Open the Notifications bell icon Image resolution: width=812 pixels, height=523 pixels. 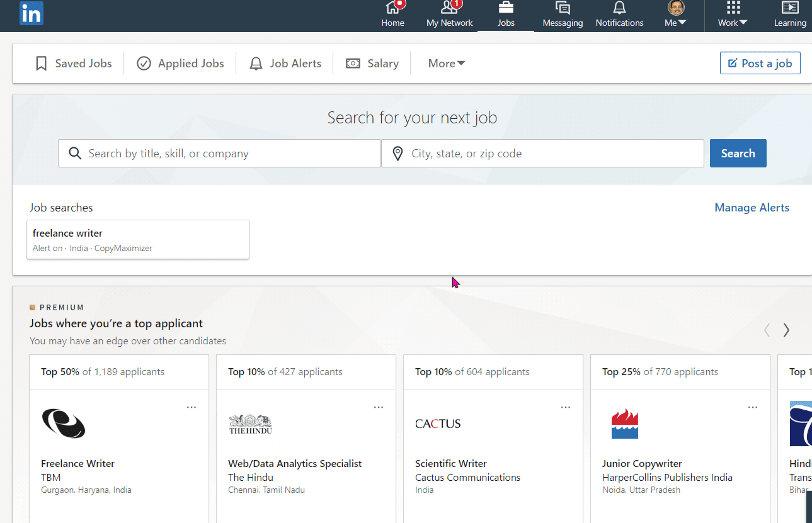point(619,8)
